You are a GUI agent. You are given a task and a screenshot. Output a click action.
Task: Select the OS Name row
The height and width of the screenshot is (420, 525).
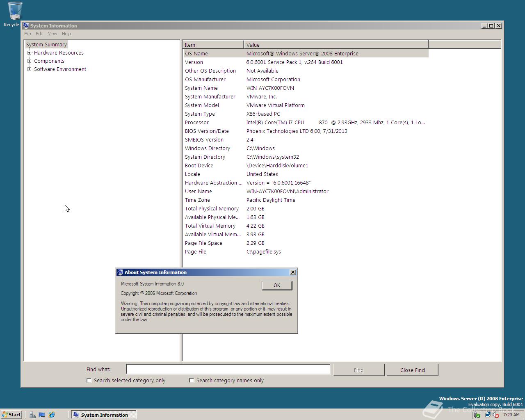(306, 53)
